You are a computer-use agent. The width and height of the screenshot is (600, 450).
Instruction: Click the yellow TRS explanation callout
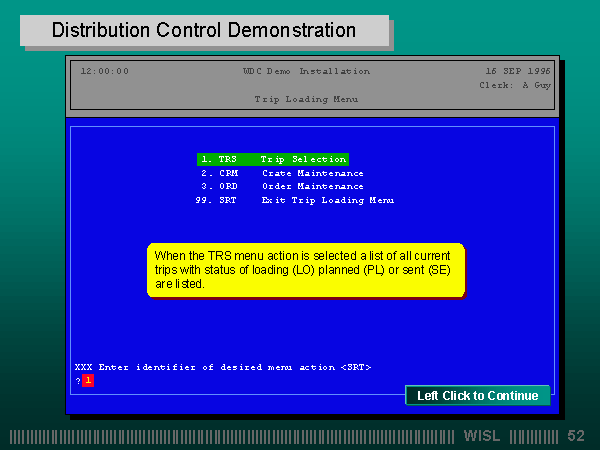click(306, 270)
